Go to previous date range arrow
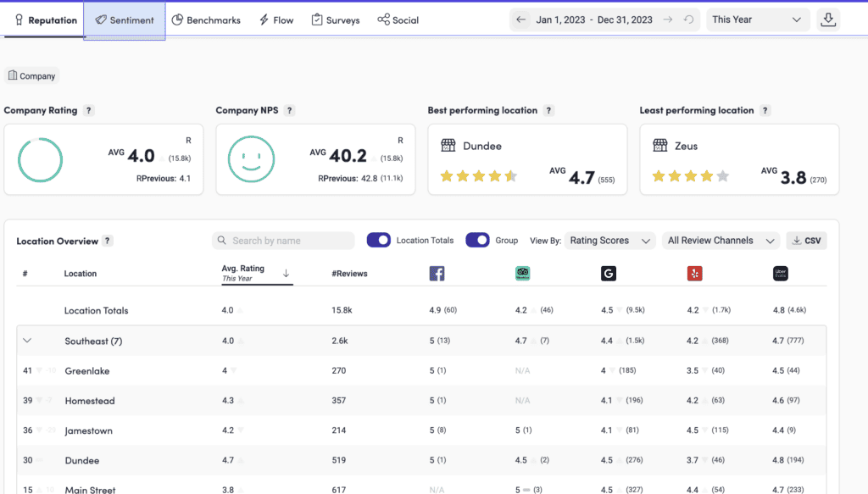Viewport: 868px width, 494px height. coord(521,20)
